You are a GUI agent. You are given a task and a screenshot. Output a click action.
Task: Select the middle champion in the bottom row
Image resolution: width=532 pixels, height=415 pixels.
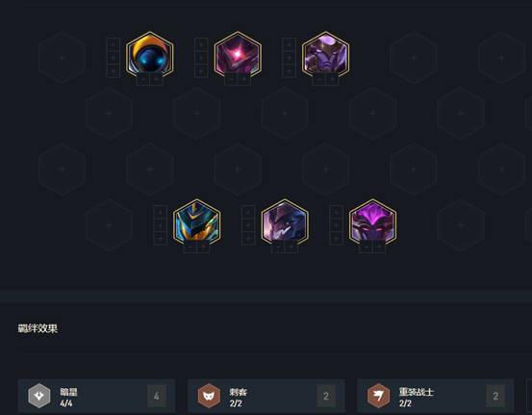click(x=285, y=222)
